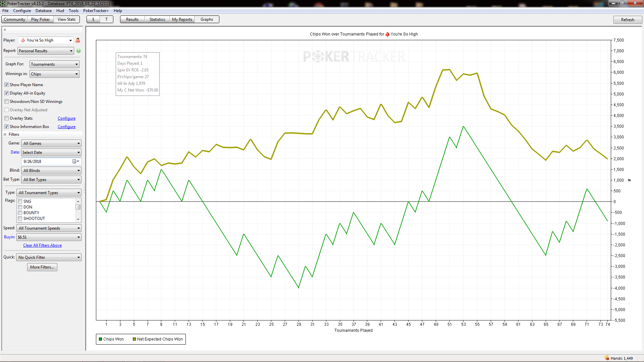Click the Flags list scrollbar down arrow

click(x=78, y=220)
